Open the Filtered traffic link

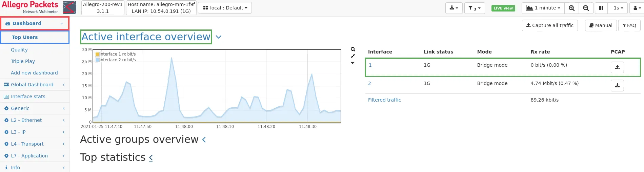(384, 100)
